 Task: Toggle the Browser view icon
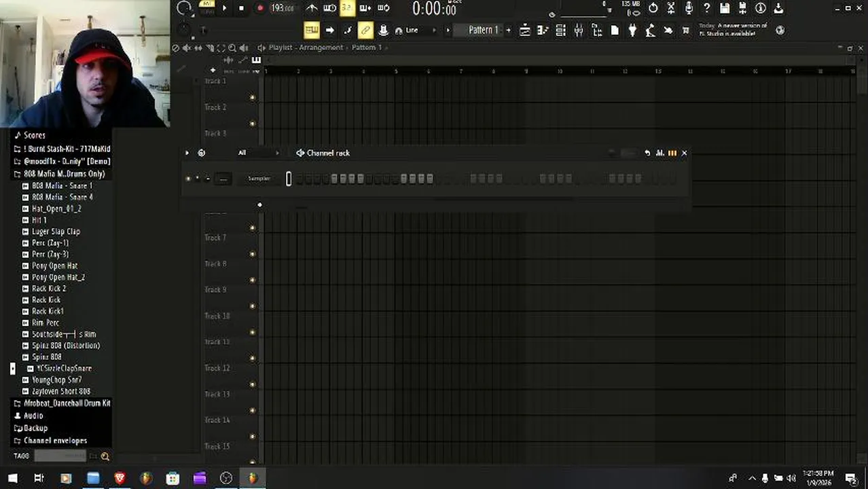597,30
